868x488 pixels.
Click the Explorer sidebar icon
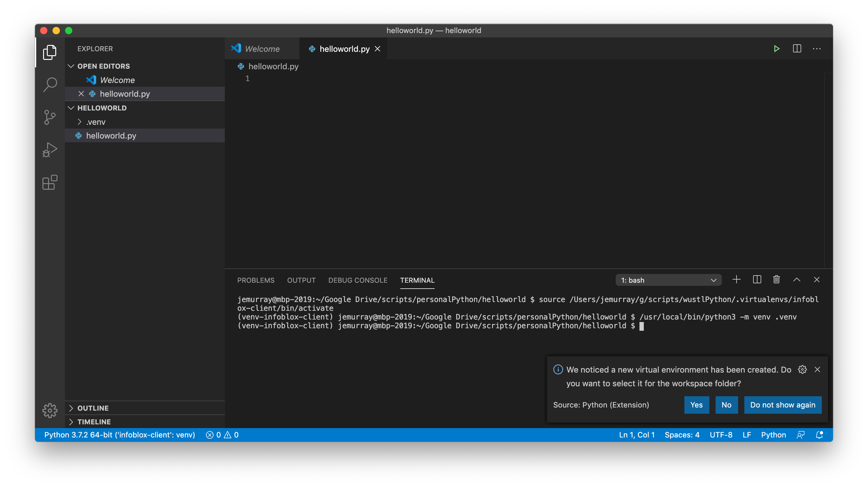click(51, 52)
